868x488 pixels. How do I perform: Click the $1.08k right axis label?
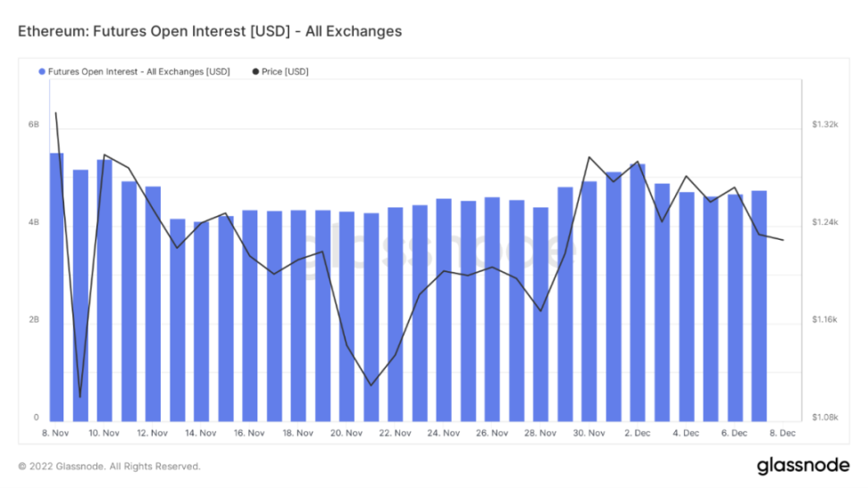824,418
